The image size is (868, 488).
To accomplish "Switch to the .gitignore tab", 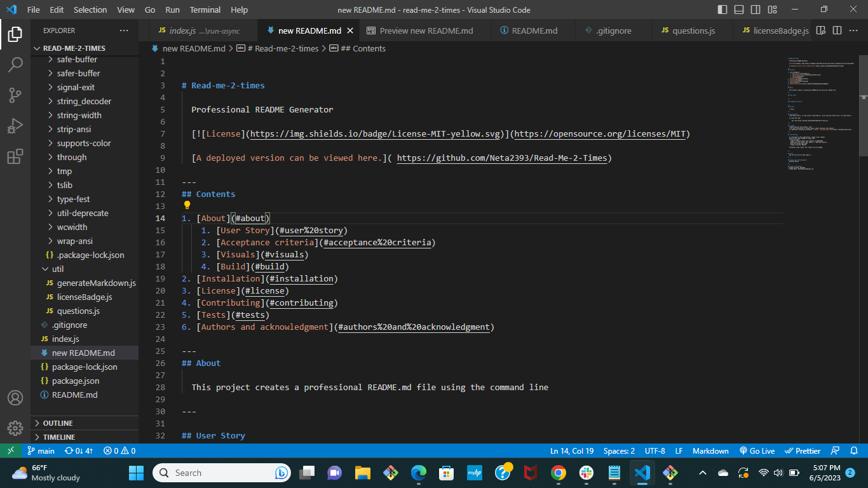I will (x=613, y=30).
